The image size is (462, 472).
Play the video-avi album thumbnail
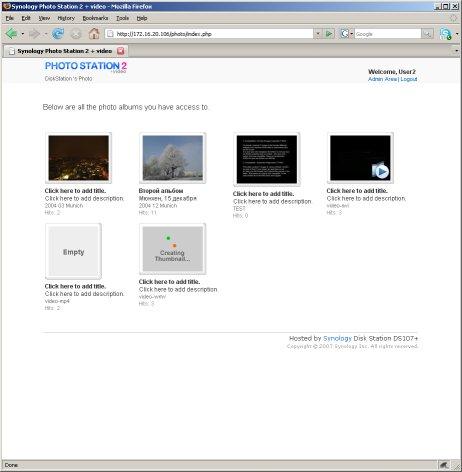360,158
